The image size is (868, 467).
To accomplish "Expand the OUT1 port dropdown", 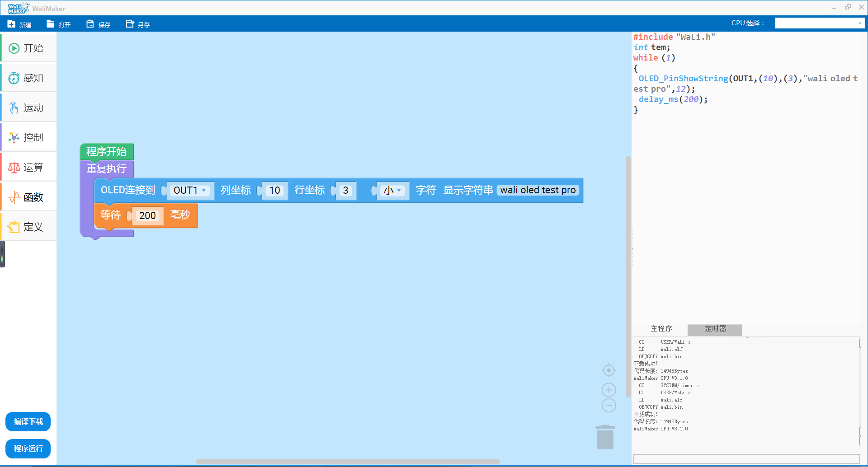I will point(190,191).
